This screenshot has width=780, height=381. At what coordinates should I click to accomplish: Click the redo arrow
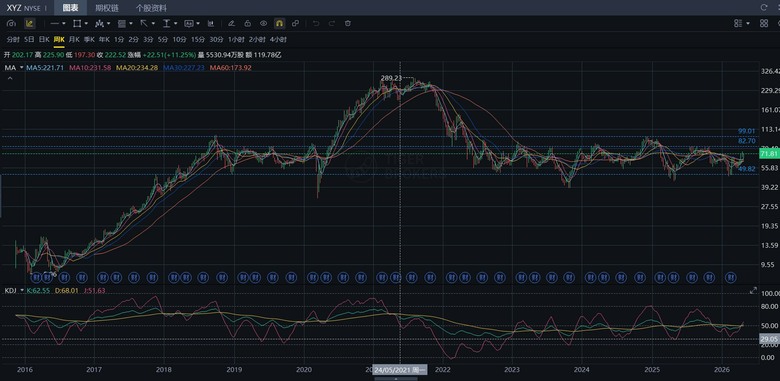[x=332, y=23]
